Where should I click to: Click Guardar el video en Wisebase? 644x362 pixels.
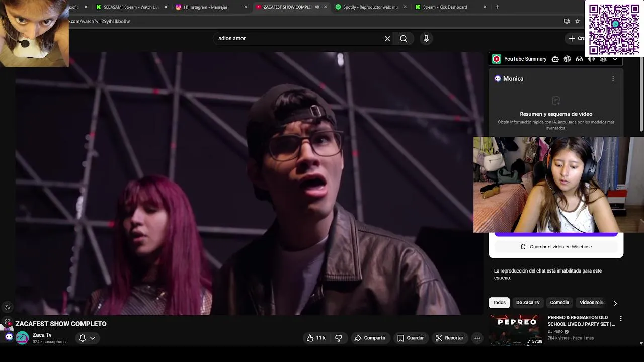click(556, 247)
